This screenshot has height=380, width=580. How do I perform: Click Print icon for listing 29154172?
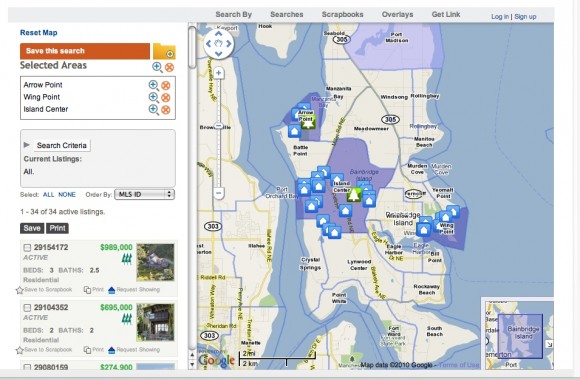pos(87,290)
